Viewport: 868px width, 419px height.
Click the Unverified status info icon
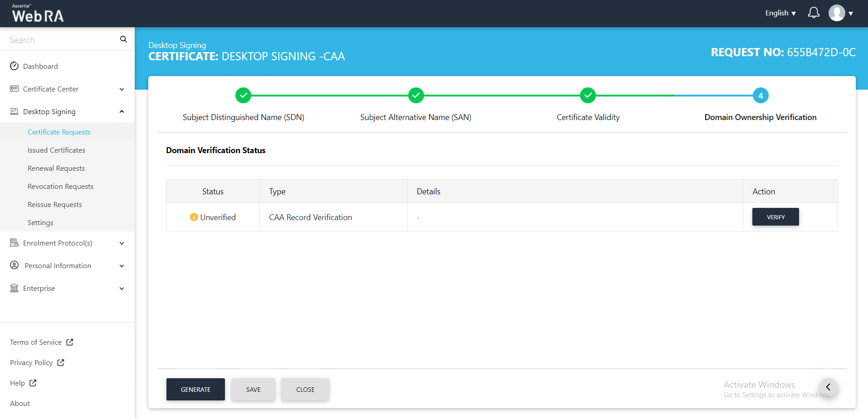[194, 217]
